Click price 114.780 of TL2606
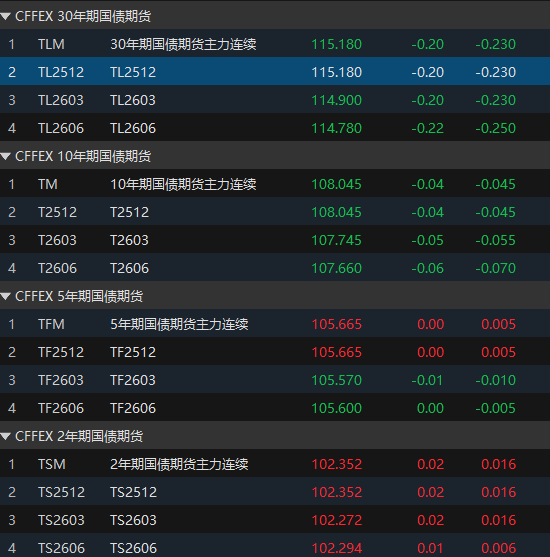The height and width of the screenshot is (557, 550). pos(336,128)
